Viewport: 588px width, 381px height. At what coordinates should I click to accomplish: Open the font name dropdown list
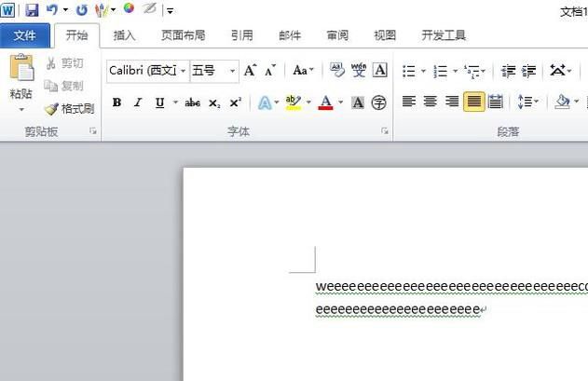(x=183, y=71)
